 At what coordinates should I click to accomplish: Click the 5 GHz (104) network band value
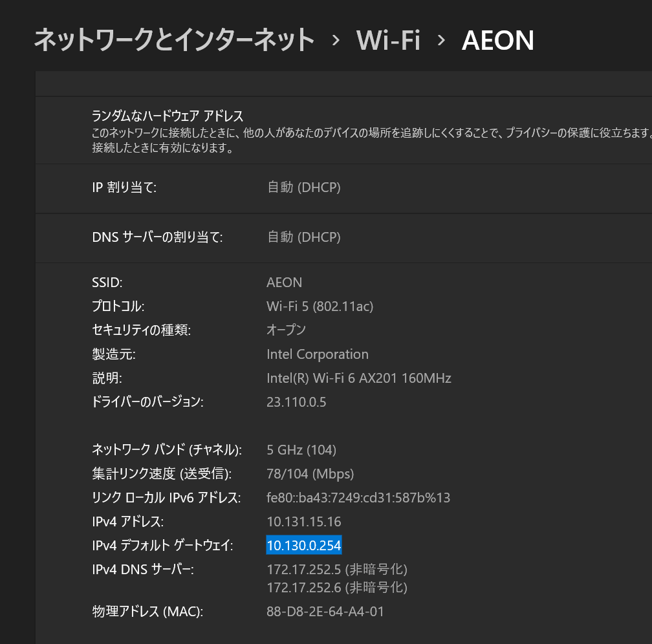pyautogui.click(x=301, y=450)
